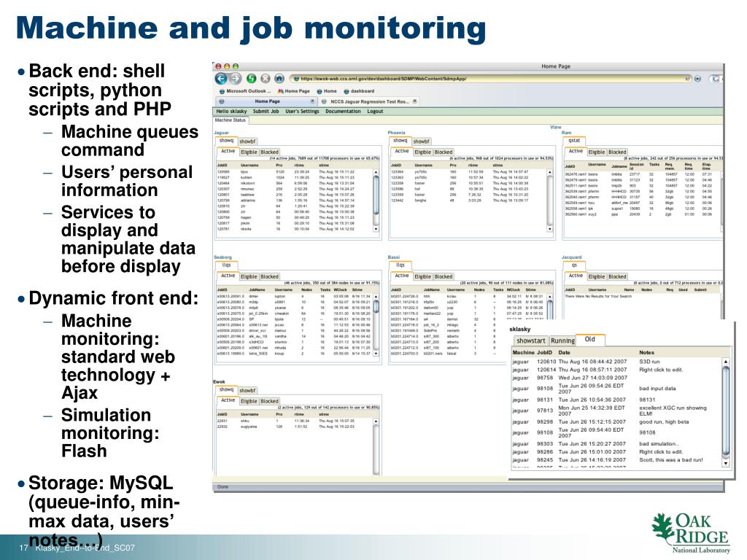Image resolution: width=747 pixels, height=560 pixels.
Task: Open the dashboard bookmark
Action: coord(359,91)
